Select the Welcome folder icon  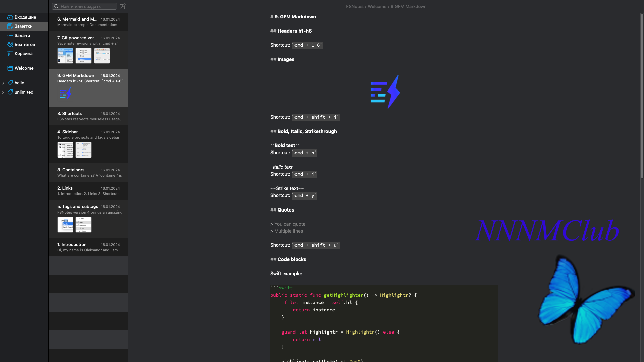10,68
